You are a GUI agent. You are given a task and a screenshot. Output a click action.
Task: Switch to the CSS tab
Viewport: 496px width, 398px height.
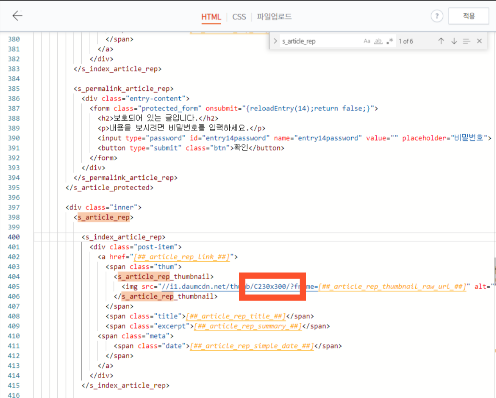(239, 17)
